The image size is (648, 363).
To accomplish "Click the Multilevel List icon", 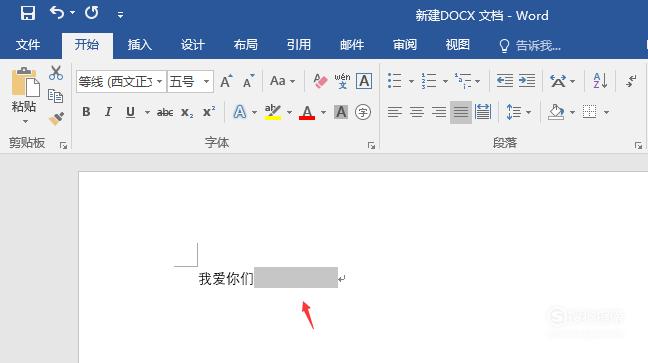I will point(463,81).
